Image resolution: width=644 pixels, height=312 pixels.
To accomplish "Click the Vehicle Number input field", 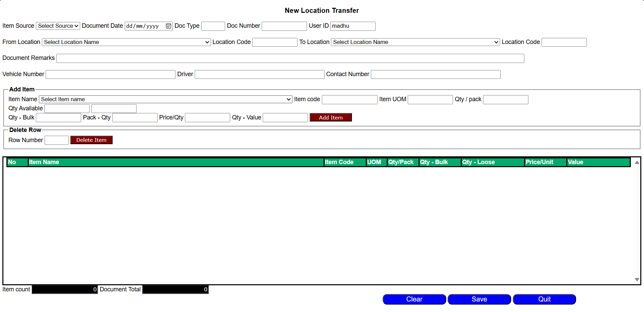I will (110, 74).
